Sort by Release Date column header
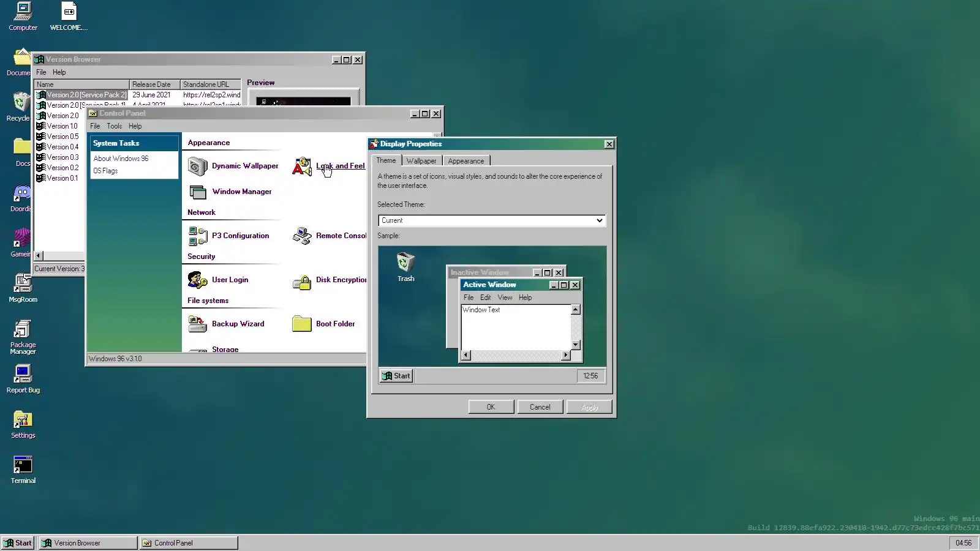Viewport: 980px width, 551px height. tap(154, 84)
